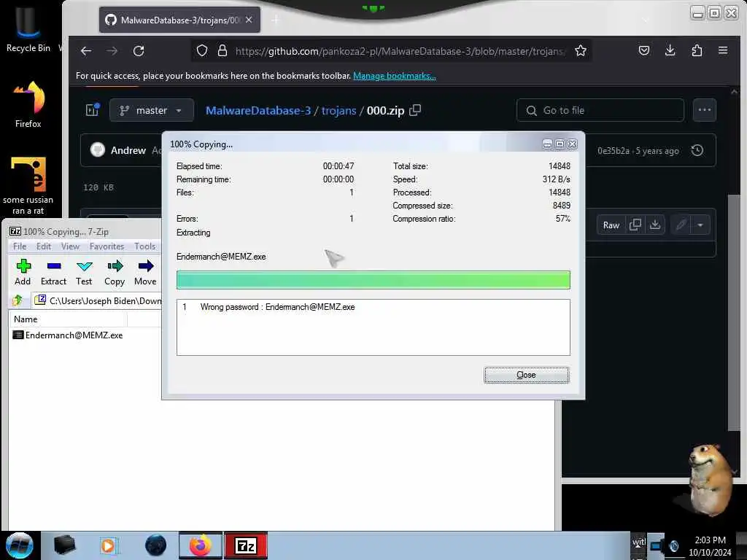Click the Manage bookmarks link
Image resolution: width=747 pixels, height=560 pixels.
(x=395, y=76)
